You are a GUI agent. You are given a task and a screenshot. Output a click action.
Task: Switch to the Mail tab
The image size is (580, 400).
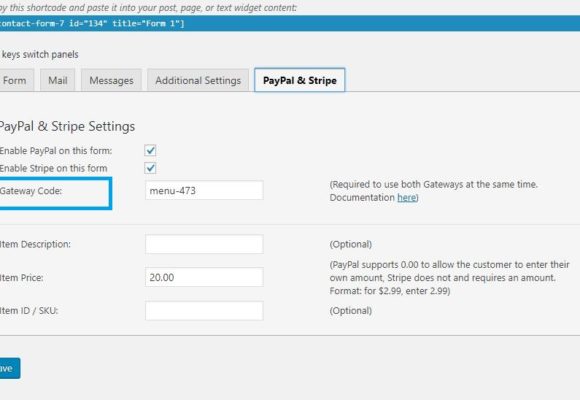coord(58,80)
